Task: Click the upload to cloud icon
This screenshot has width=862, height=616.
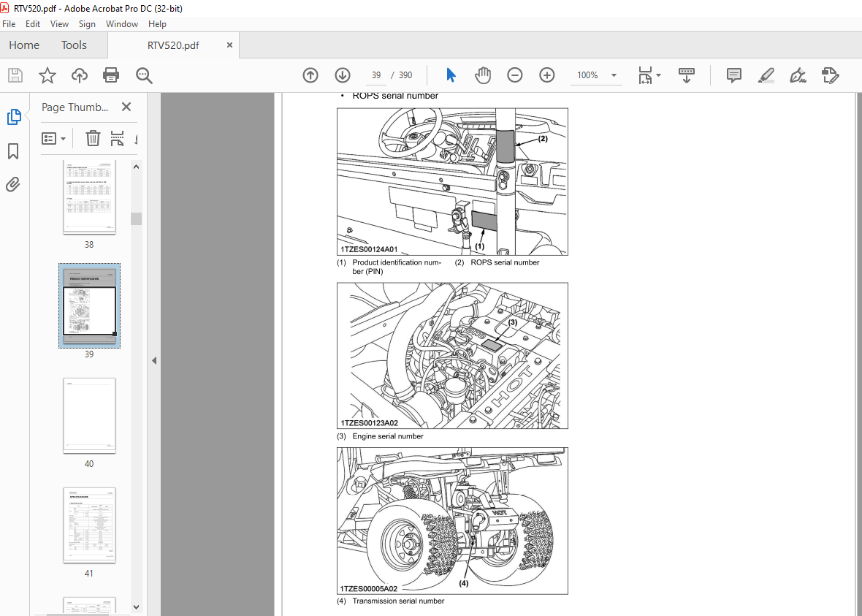Action: pos(80,75)
